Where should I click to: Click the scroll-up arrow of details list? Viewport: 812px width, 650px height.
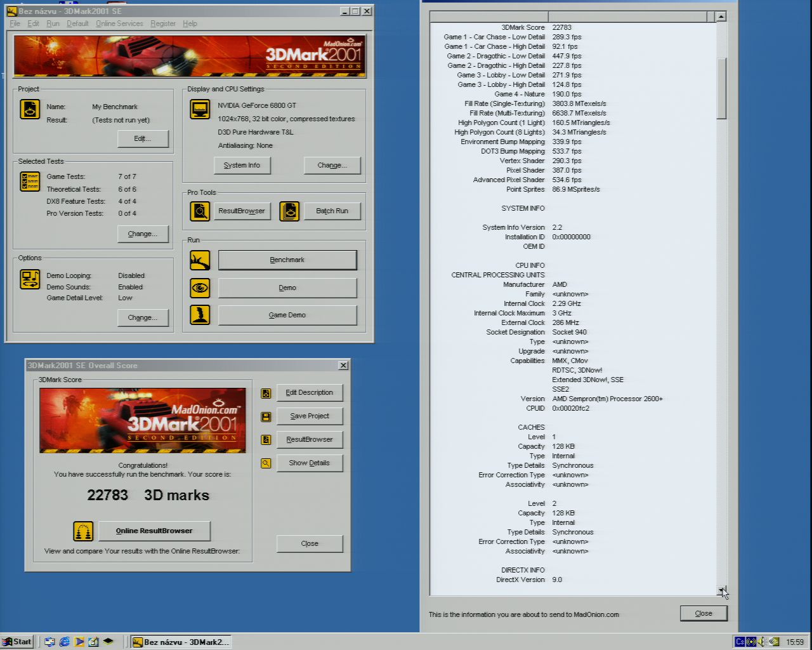point(721,17)
